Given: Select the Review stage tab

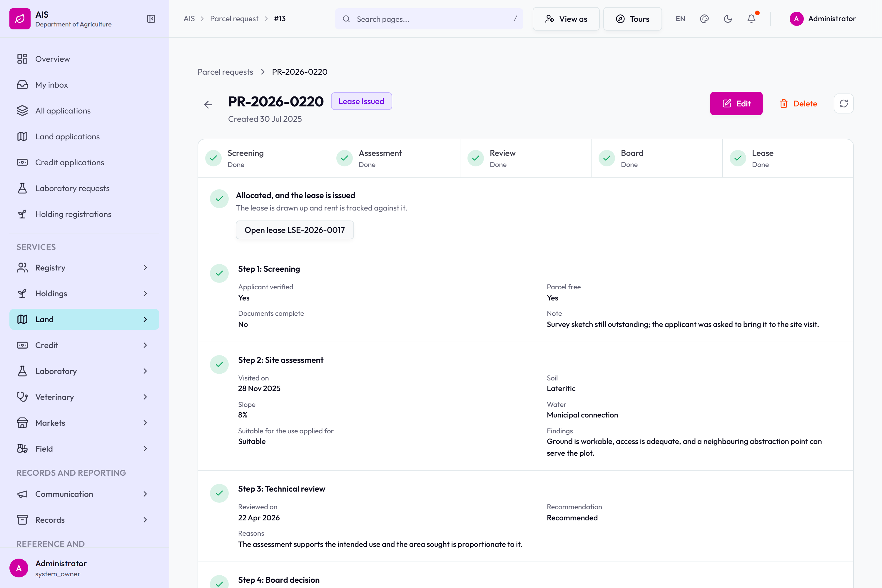Looking at the screenshot, I should (525, 158).
